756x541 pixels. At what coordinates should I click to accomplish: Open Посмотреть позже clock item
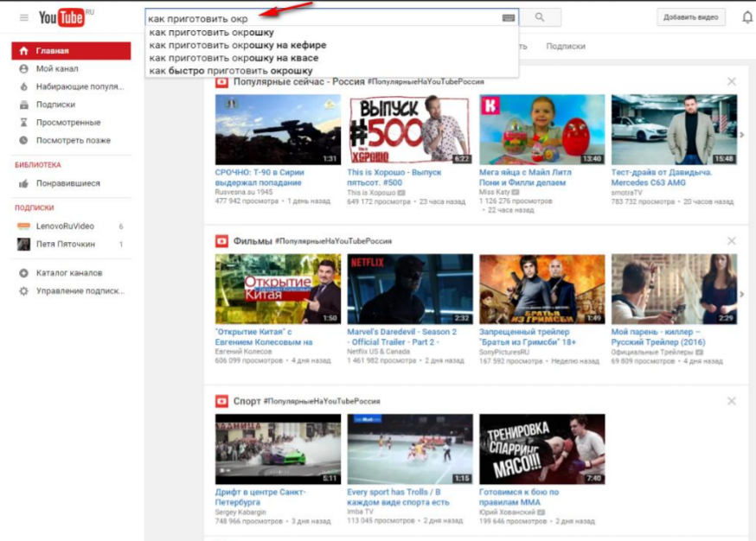71,140
